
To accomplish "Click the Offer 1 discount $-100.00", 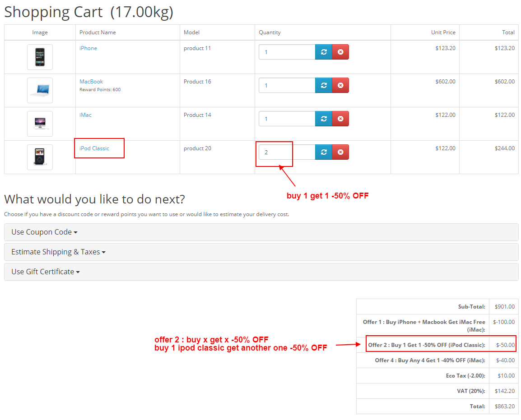I will coord(504,322).
